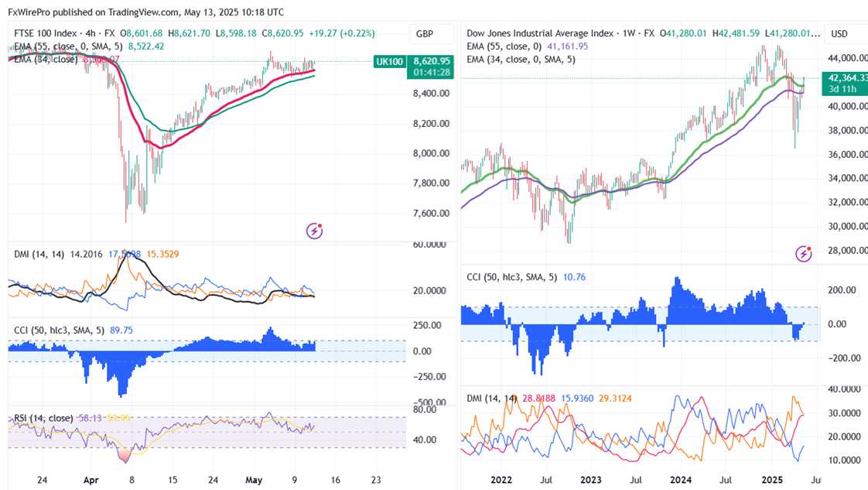Select CCI legend showing 10.76
The width and height of the screenshot is (868, 490).
(526, 277)
